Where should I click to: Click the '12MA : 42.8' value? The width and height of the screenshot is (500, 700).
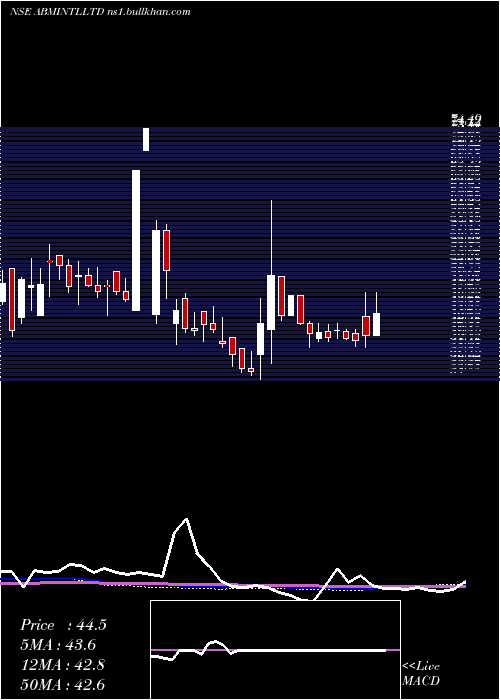[x=62, y=665]
